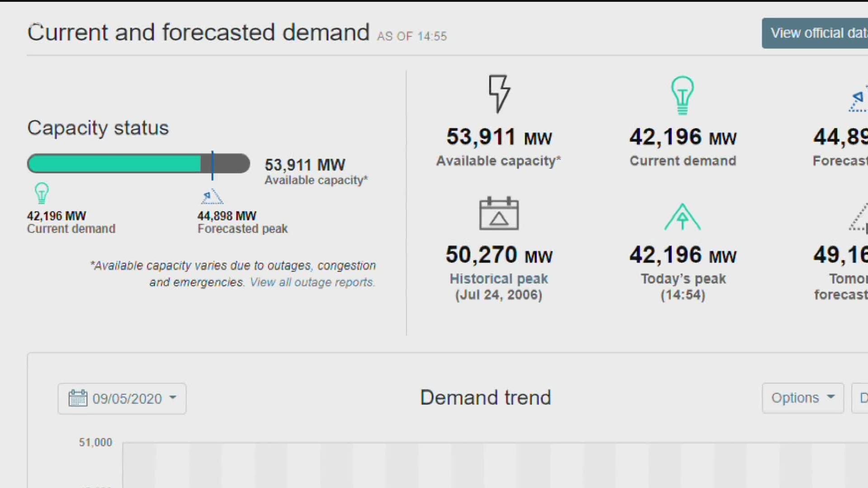This screenshot has height=488, width=868.
Task: Select the lightbulb current demand icon
Action: click(x=683, y=94)
